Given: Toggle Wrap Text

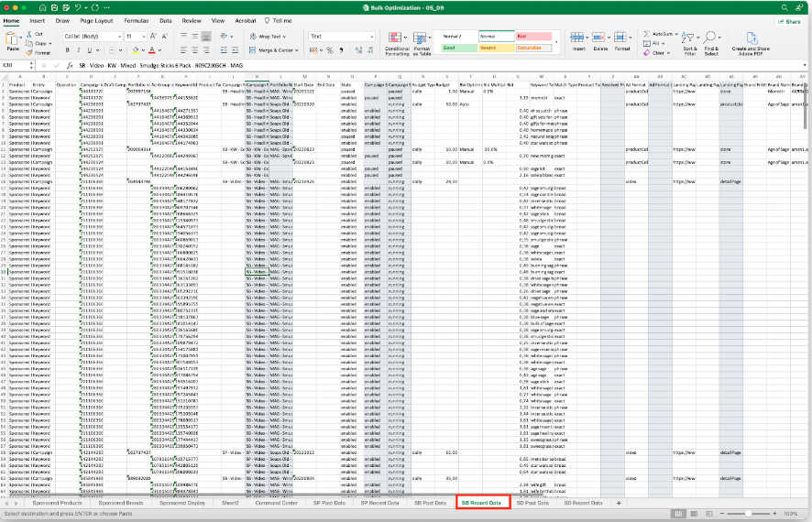Looking at the screenshot, I should pos(265,37).
